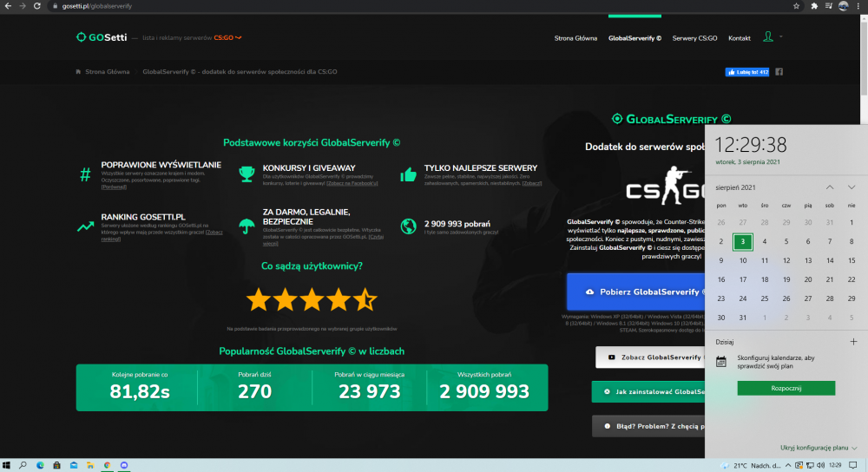
Task: Click the [Zobacz na Facebook'u] link
Action: [352, 183]
